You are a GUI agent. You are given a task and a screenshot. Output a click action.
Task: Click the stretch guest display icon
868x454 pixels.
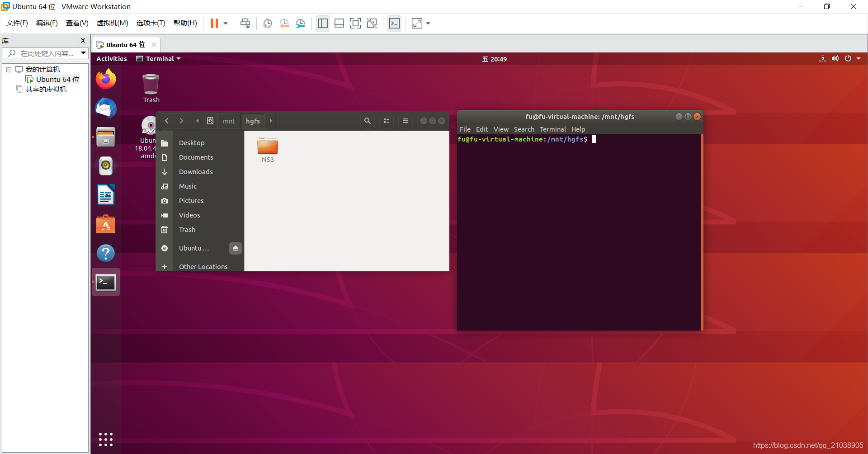417,24
